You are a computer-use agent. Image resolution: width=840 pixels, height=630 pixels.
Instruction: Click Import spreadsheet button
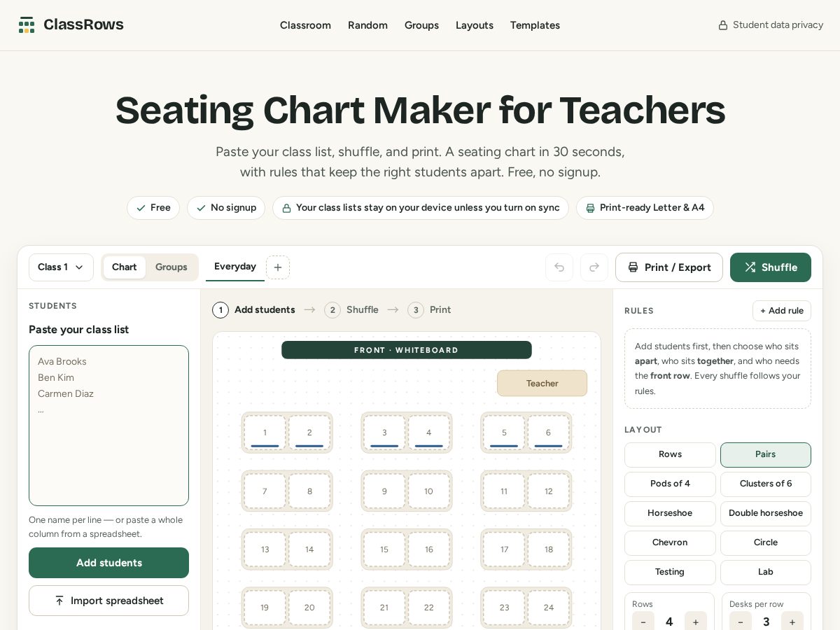pyautogui.click(x=108, y=601)
